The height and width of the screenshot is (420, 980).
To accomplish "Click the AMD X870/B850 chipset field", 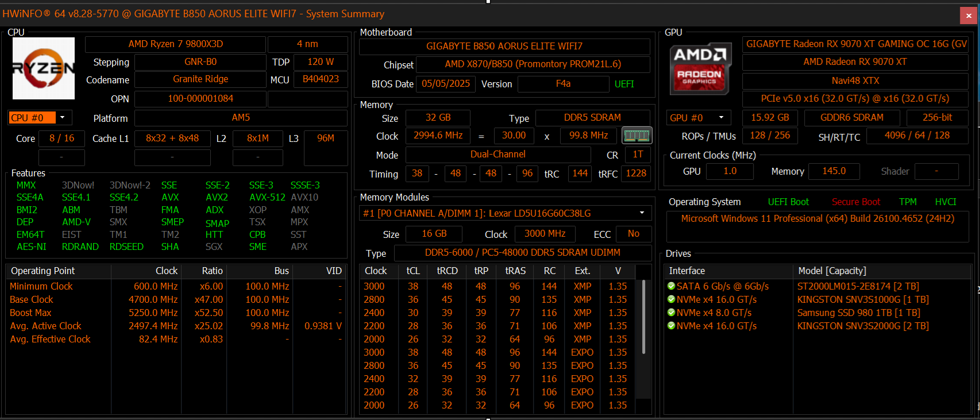I will 533,64.
